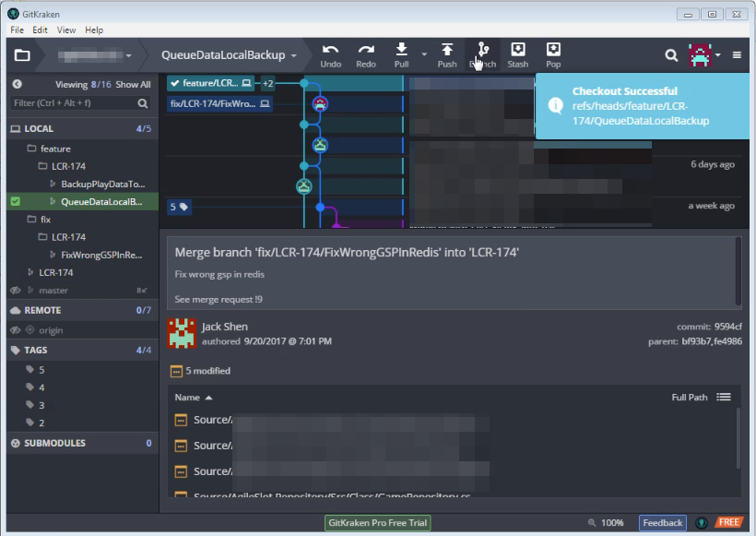Click the commit message panel scrollbar
756x536 pixels.
coord(738,271)
